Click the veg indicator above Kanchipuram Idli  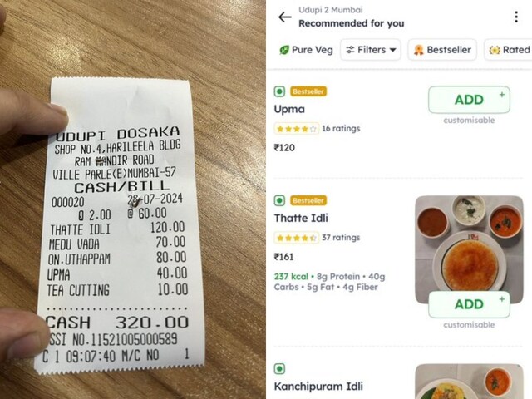[x=279, y=368]
